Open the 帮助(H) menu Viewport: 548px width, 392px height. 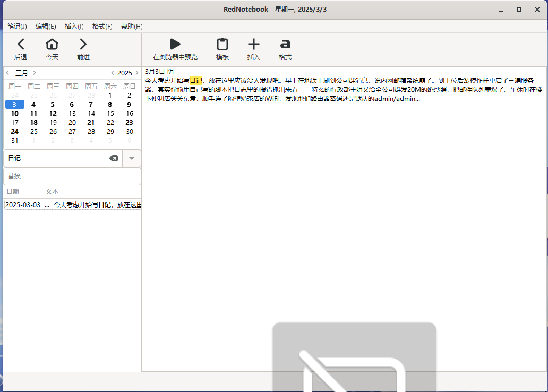pos(132,27)
